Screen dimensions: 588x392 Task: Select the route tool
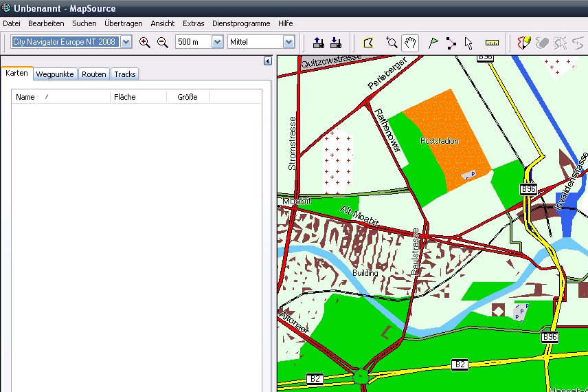click(x=451, y=42)
